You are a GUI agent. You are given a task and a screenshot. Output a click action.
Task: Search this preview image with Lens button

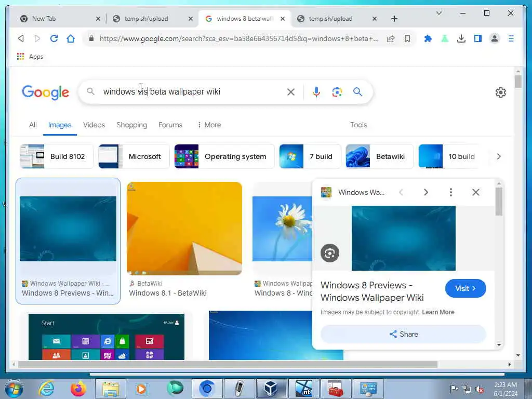click(330, 253)
